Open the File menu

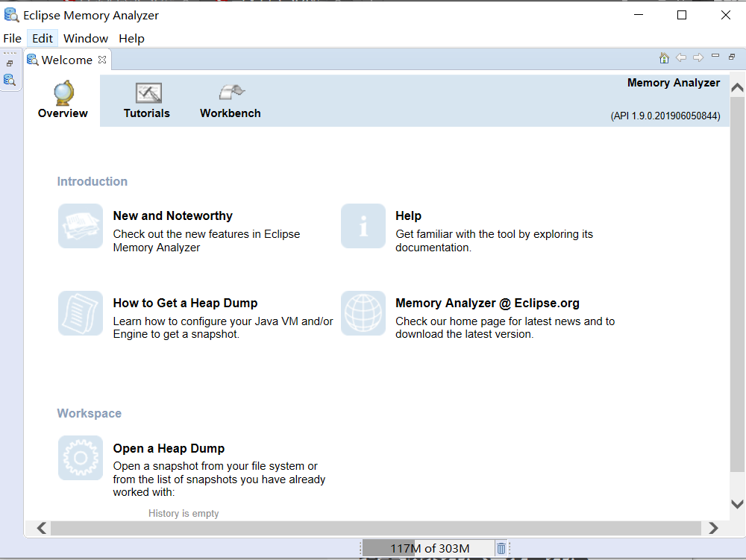13,39
